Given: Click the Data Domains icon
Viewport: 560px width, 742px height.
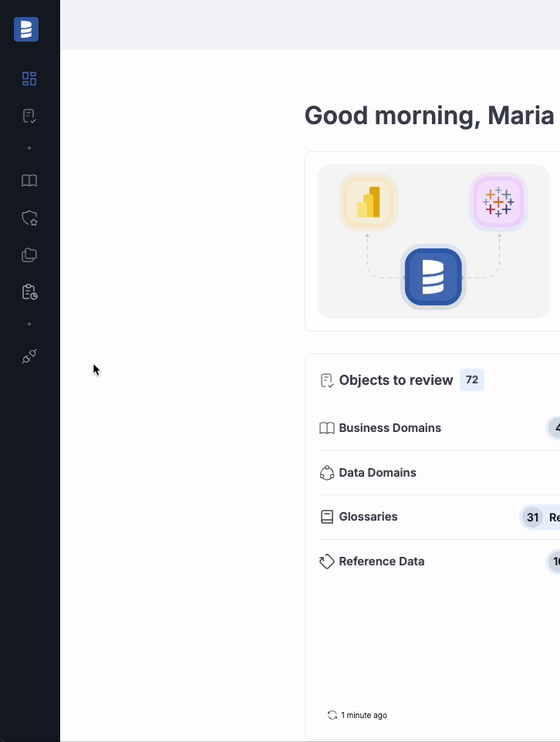Looking at the screenshot, I should click(x=326, y=473).
